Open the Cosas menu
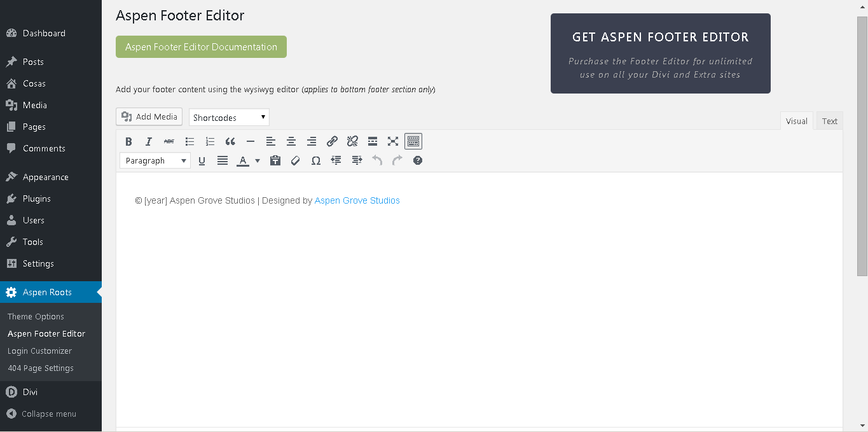Viewport: 868px width, 432px height. pos(51,83)
